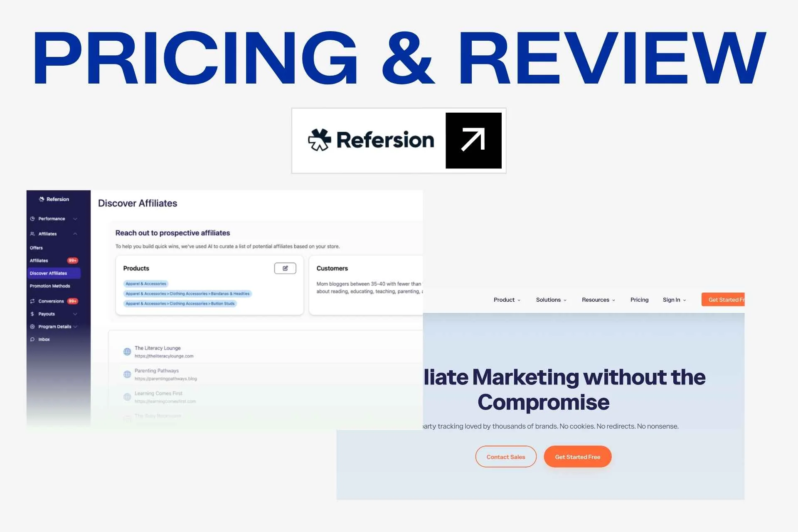Viewport: 798px width, 532px height.
Task: Open the parentingpathways.blog link
Action: tap(165, 379)
